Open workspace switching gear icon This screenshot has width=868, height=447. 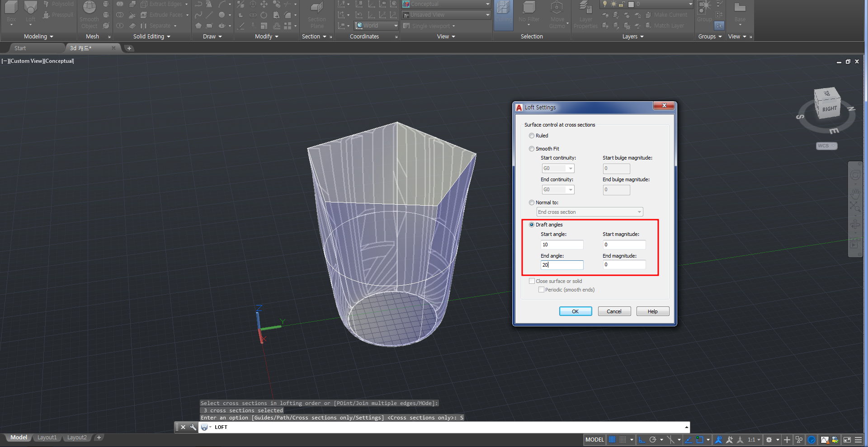point(769,440)
